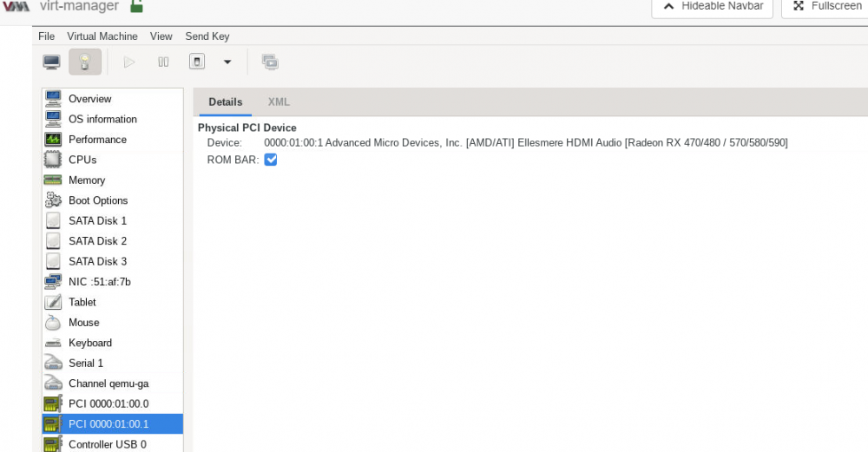The width and height of the screenshot is (868, 452).
Task: Select Memory in hardware list
Action: 113,180
